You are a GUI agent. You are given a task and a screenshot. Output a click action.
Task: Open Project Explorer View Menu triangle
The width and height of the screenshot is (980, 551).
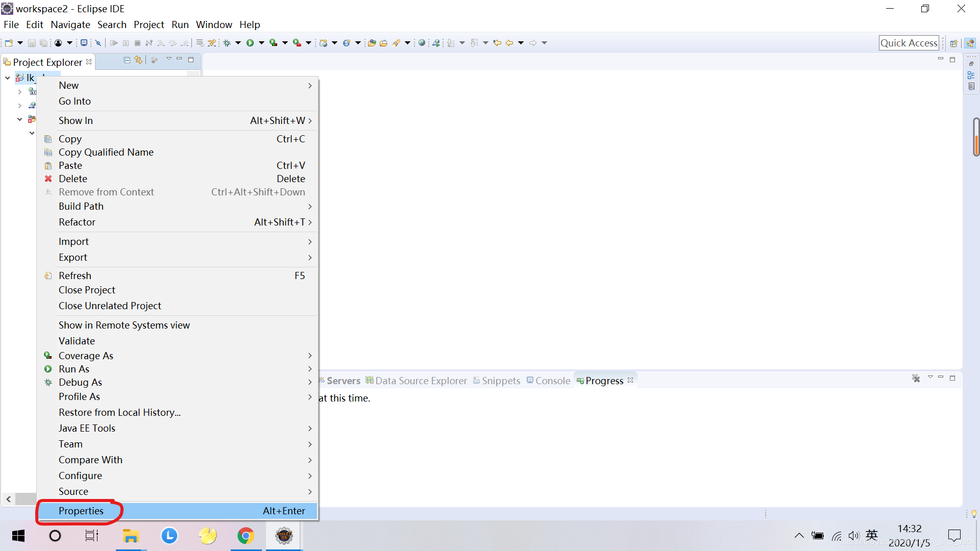(169, 59)
